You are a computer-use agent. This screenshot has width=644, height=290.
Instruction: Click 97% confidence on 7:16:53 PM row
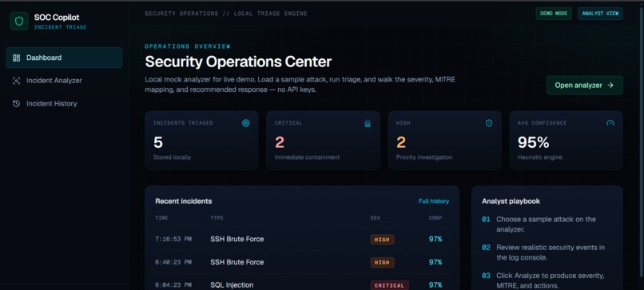pos(435,239)
